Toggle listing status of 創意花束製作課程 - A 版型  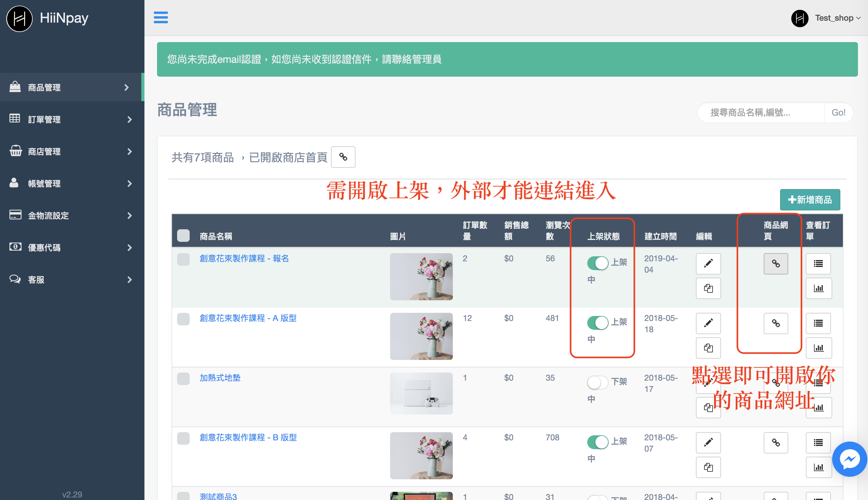click(597, 323)
